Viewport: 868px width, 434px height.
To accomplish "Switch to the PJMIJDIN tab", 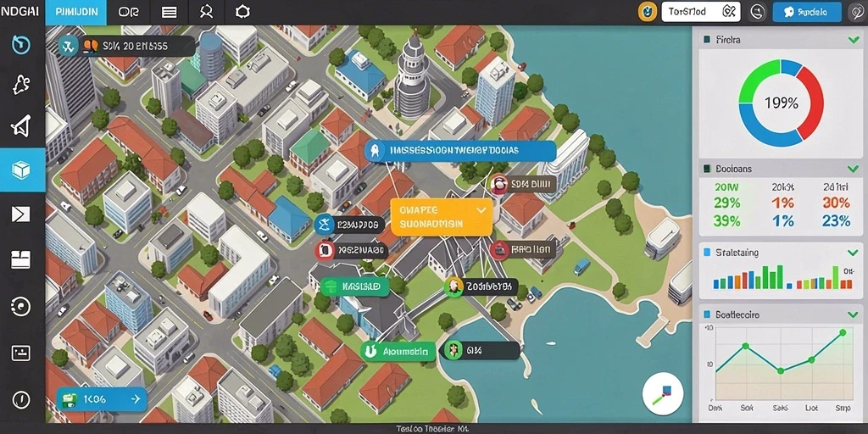I will 75,12.
